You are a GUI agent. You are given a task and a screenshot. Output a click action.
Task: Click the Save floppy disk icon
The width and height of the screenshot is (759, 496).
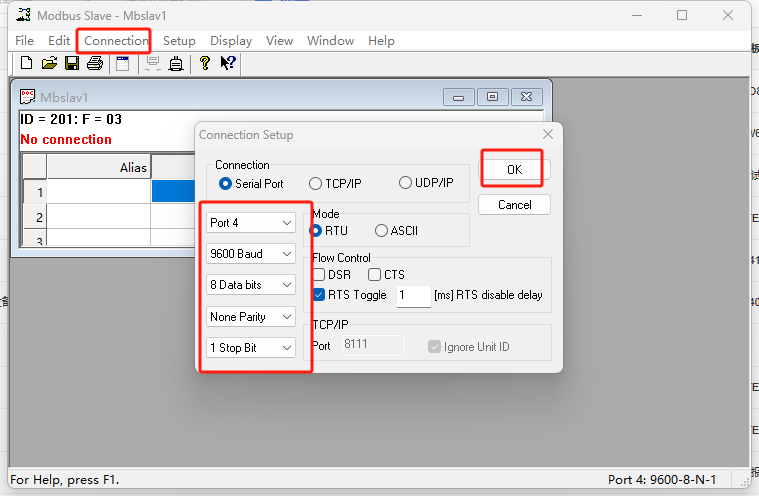[x=72, y=63]
